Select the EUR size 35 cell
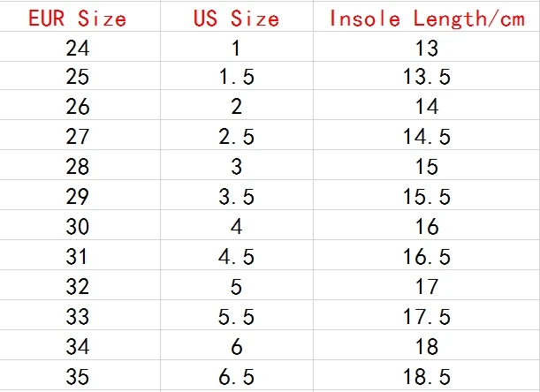The width and height of the screenshot is (540, 392). [x=80, y=375]
